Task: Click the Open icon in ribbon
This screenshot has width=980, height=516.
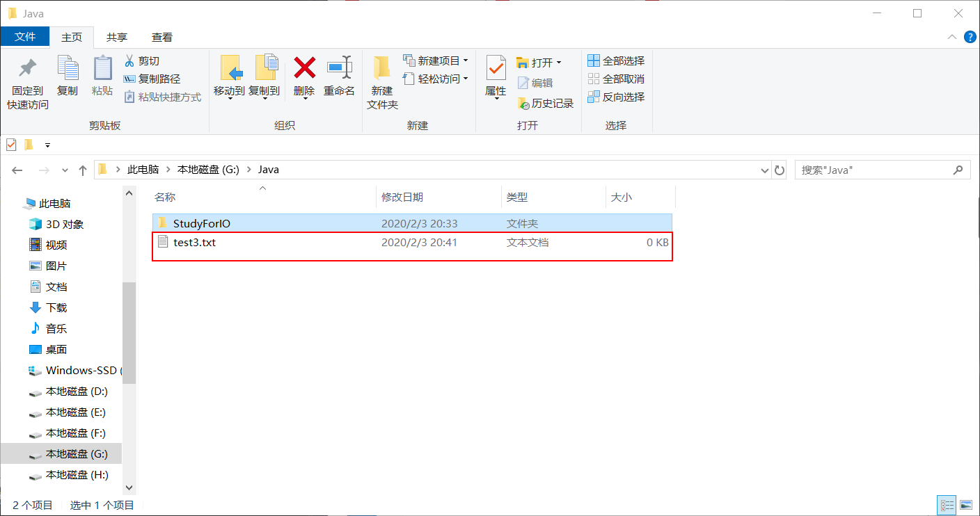Action: (x=523, y=63)
